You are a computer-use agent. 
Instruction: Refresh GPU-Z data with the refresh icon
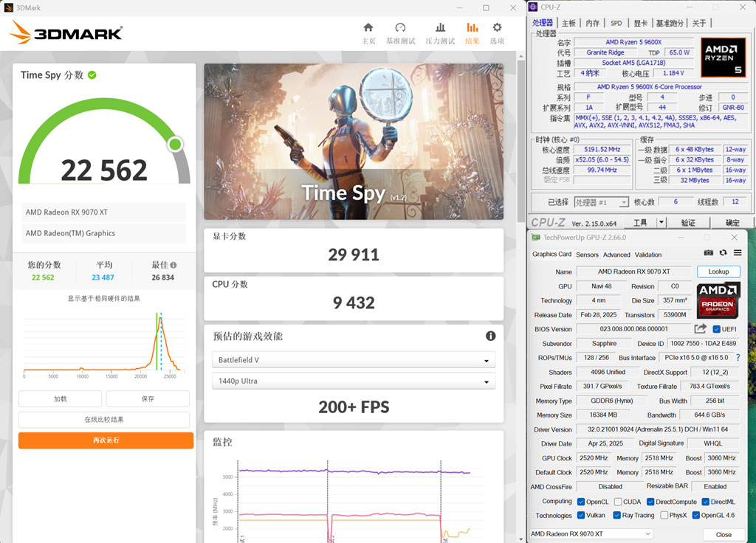pyautogui.click(x=723, y=253)
